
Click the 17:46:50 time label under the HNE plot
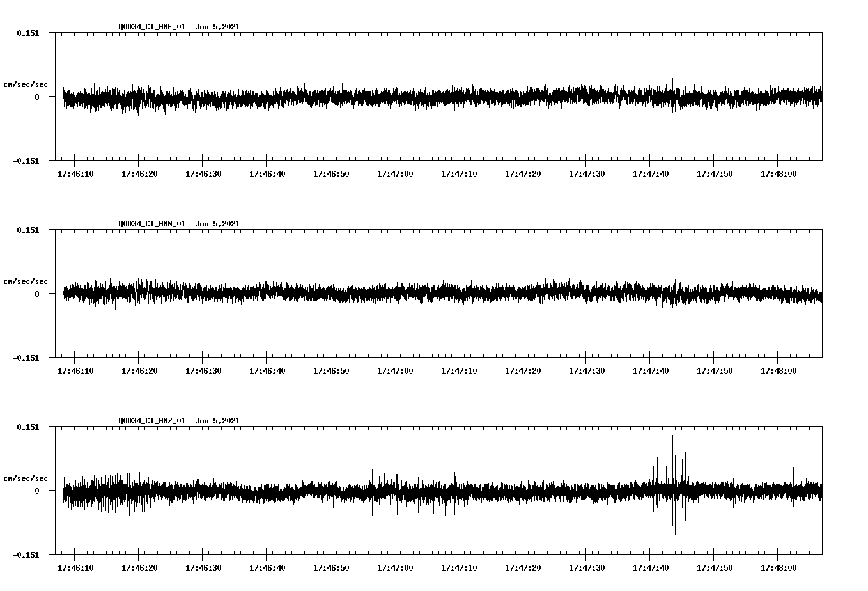click(331, 173)
